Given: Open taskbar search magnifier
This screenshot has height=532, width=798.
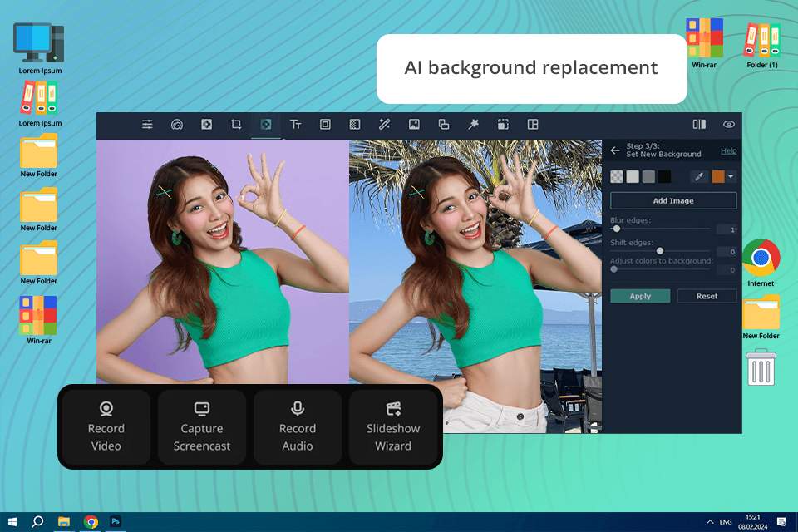Looking at the screenshot, I should tap(37, 522).
